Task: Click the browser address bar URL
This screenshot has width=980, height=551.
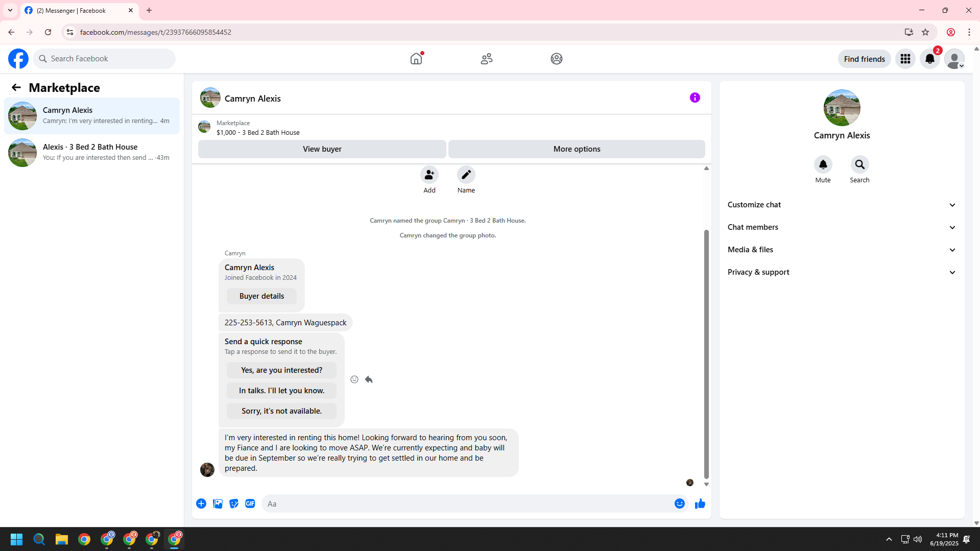Action: click(155, 32)
